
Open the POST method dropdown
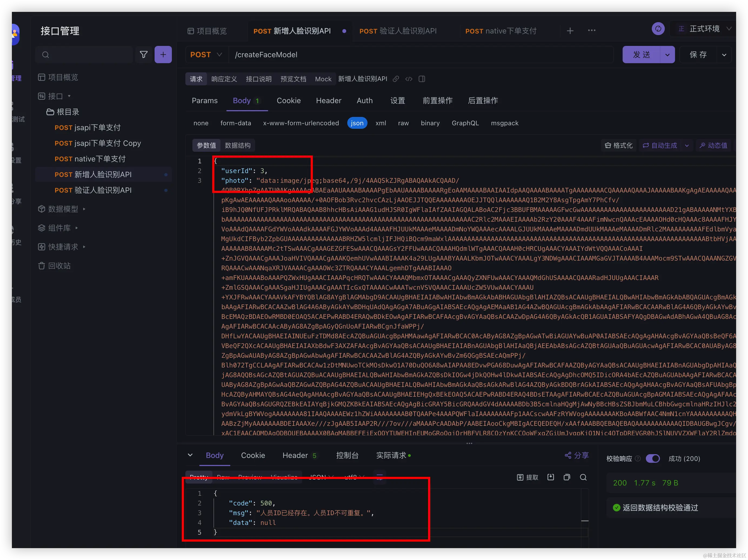[206, 55]
